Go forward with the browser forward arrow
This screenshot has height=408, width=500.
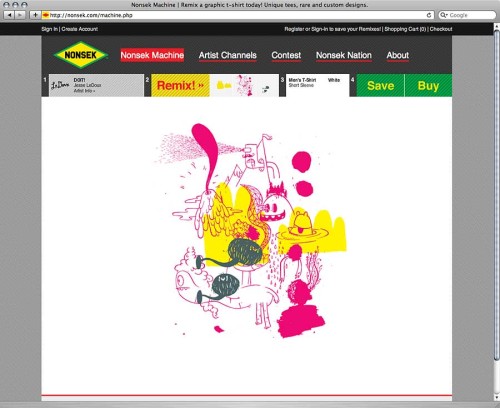(x=20, y=15)
